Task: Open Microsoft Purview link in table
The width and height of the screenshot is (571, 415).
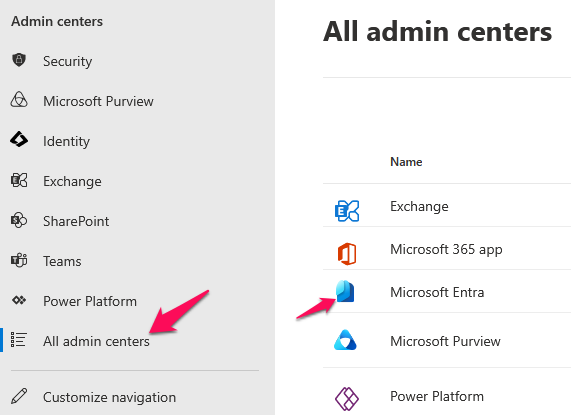Action: [x=445, y=341]
